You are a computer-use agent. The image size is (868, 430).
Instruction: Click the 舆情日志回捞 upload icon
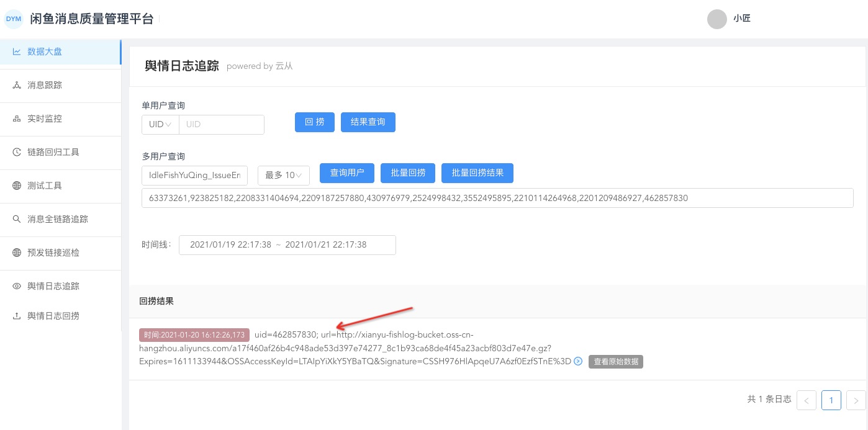coord(17,316)
